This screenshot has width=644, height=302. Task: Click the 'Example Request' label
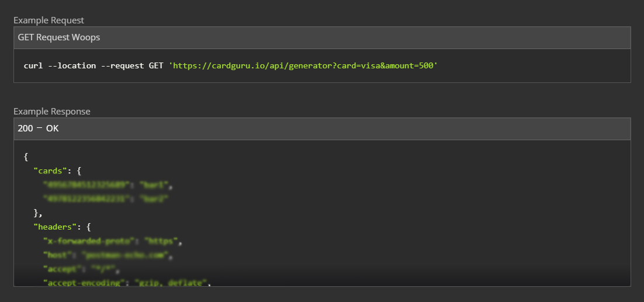pyautogui.click(x=49, y=20)
